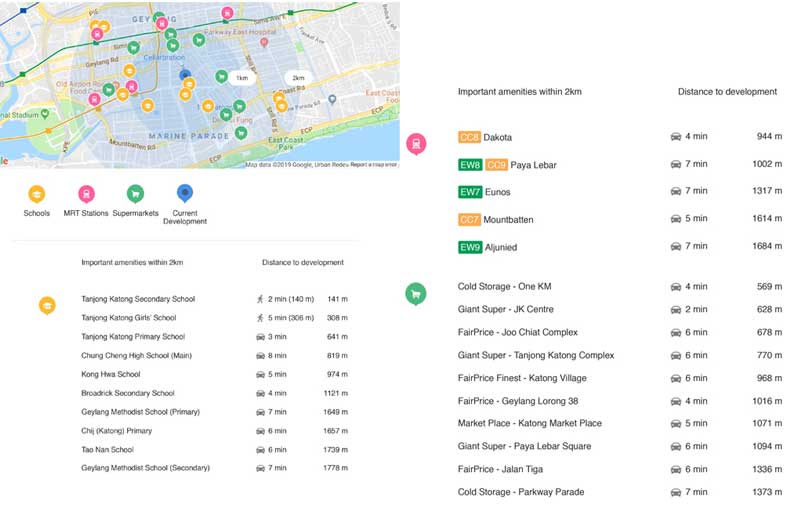Image resolution: width=800 pixels, height=507 pixels.
Task: Click the car icon in FairPrice Joo Chiat row
Action: pyautogui.click(x=676, y=333)
